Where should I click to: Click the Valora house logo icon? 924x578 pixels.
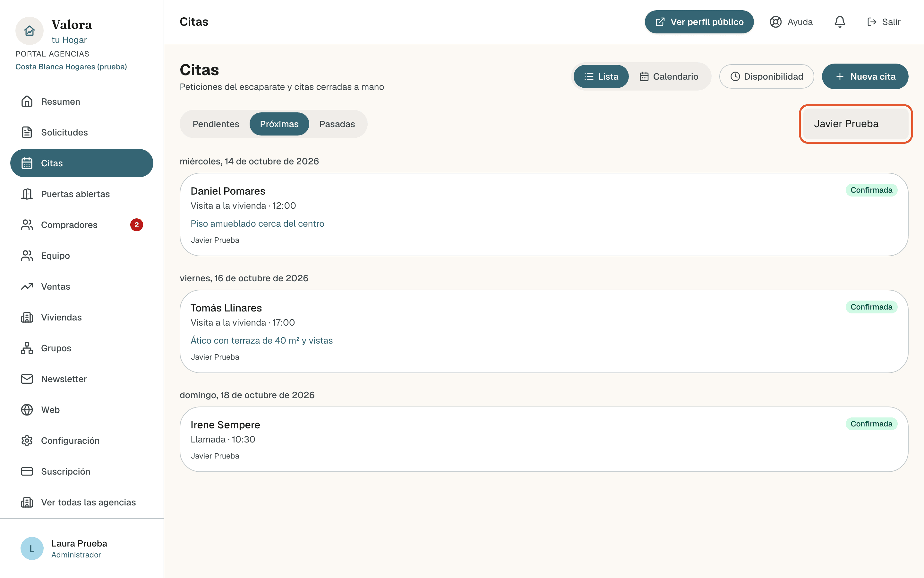point(30,31)
